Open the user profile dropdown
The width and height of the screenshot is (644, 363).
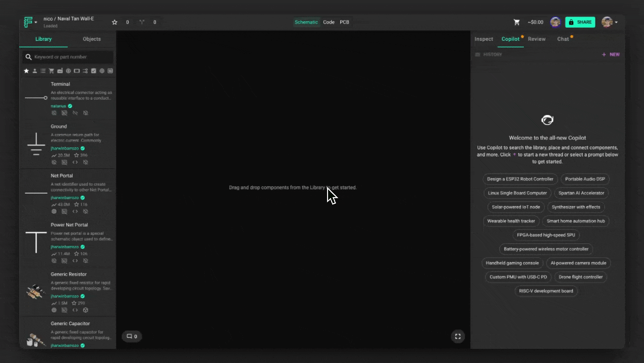609,22
